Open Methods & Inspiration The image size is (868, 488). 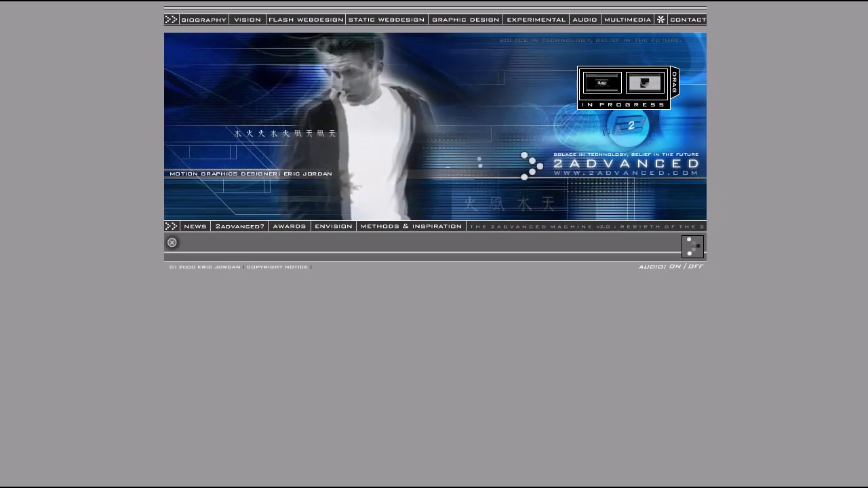(411, 226)
